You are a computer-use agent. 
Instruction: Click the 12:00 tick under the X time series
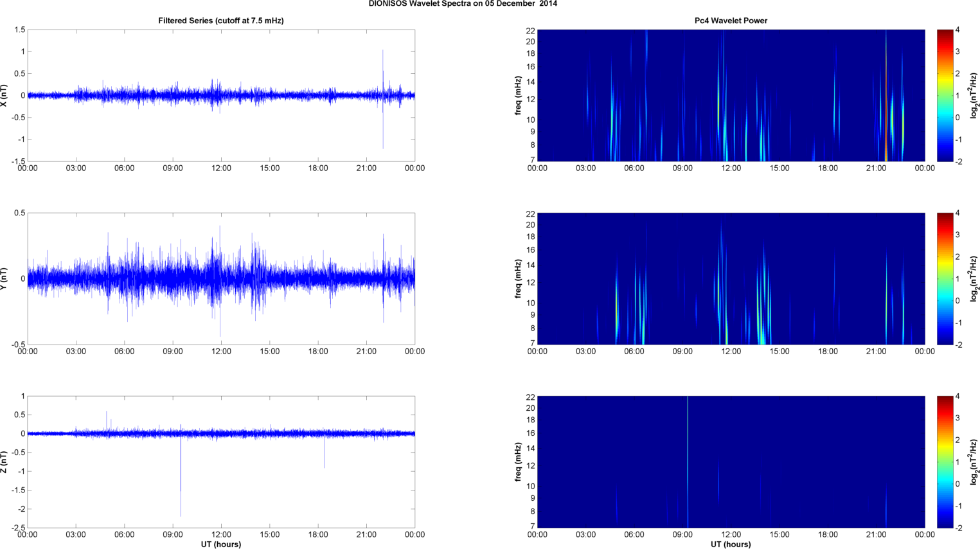221,168
